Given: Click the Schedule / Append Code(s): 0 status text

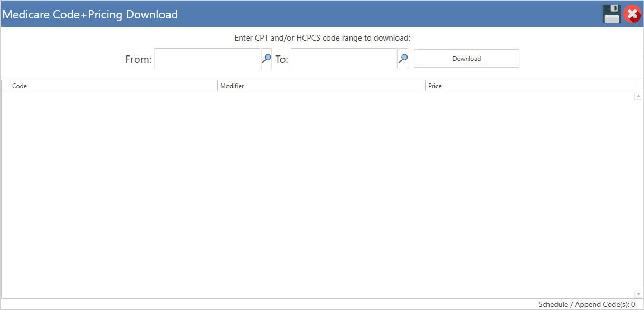Looking at the screenshot, I should point(586,305).
